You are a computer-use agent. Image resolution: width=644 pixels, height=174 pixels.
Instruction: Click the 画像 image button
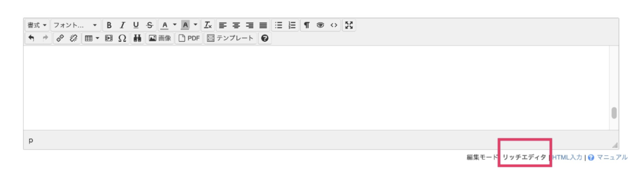160,38
